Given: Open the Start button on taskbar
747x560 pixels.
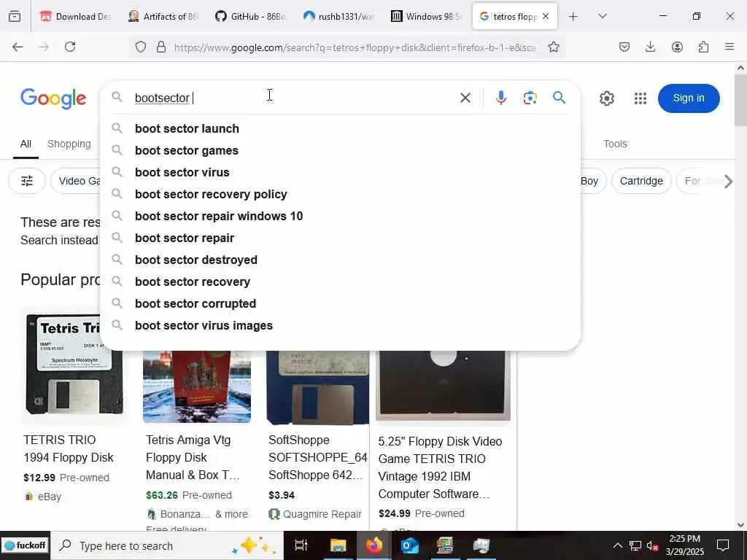Looking at the screenshot, I should tap(25, 545).
